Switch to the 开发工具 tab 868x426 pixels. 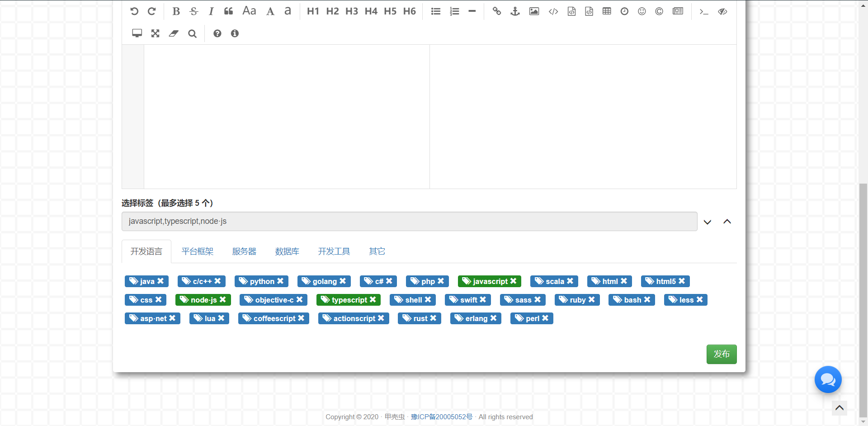(x=334, y=251)
